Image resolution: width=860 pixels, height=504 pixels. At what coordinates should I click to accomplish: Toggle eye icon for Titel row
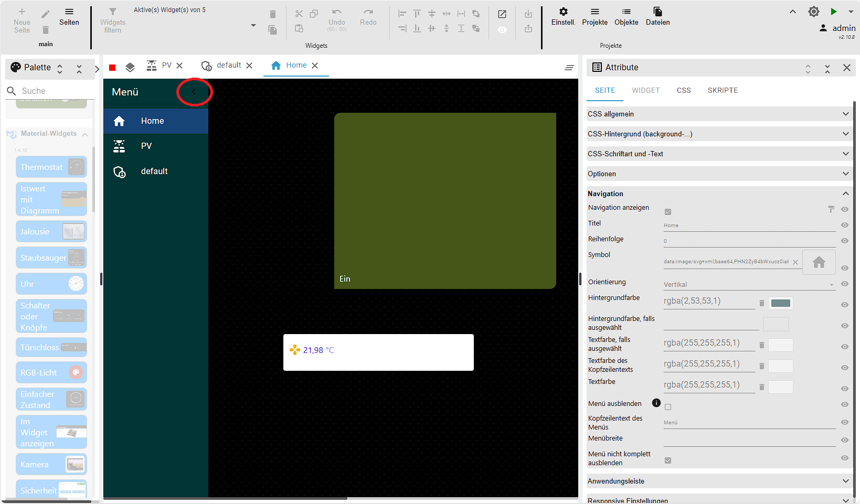[845, 225]
